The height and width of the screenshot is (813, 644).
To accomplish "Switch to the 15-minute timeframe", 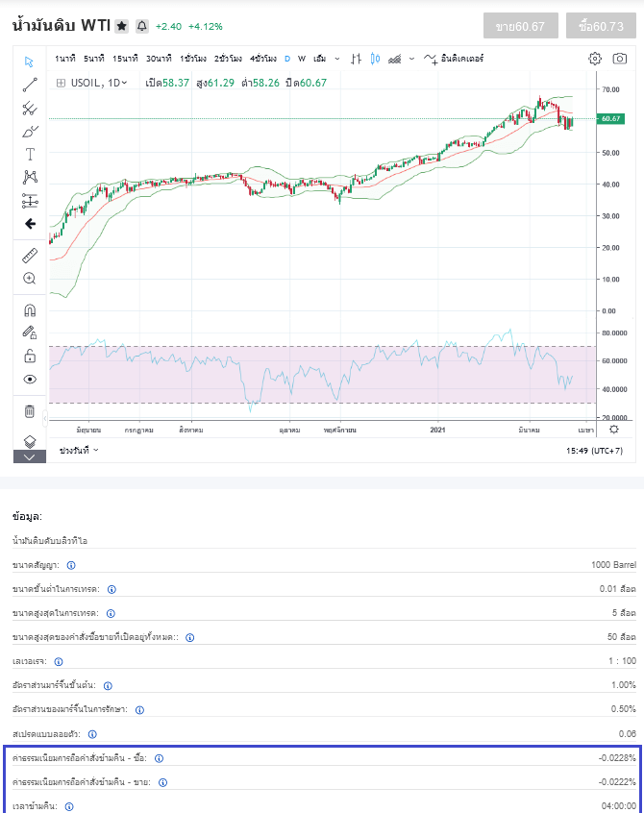I will click(x=125, y=59).
